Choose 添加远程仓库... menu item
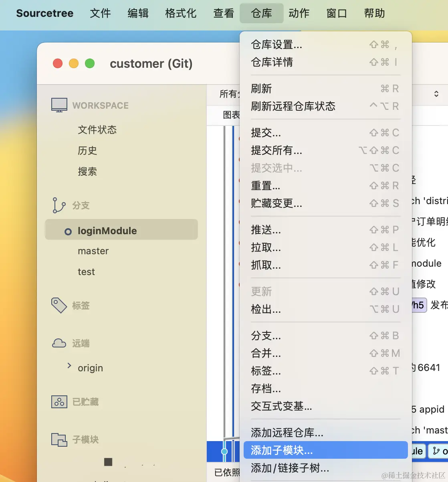 click(x=325, y=433)
